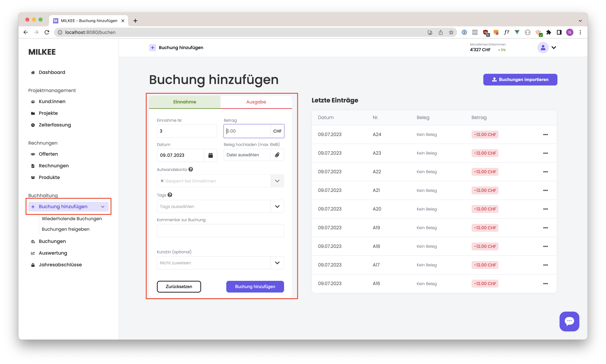Screen dimensions: 606x364
Task: Open Wiederholende Buchungen in sidebar
Action: (x=72, y=219)
